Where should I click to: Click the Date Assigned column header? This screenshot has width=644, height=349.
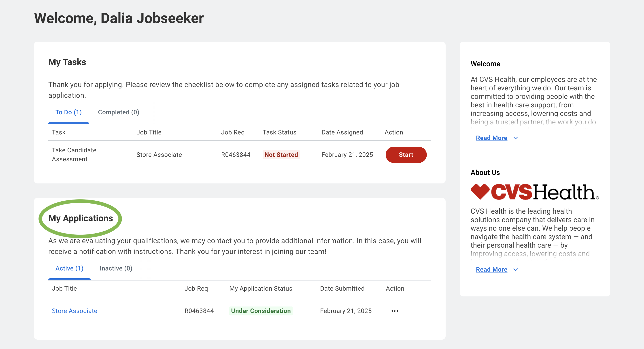click(x=342, y=132)
